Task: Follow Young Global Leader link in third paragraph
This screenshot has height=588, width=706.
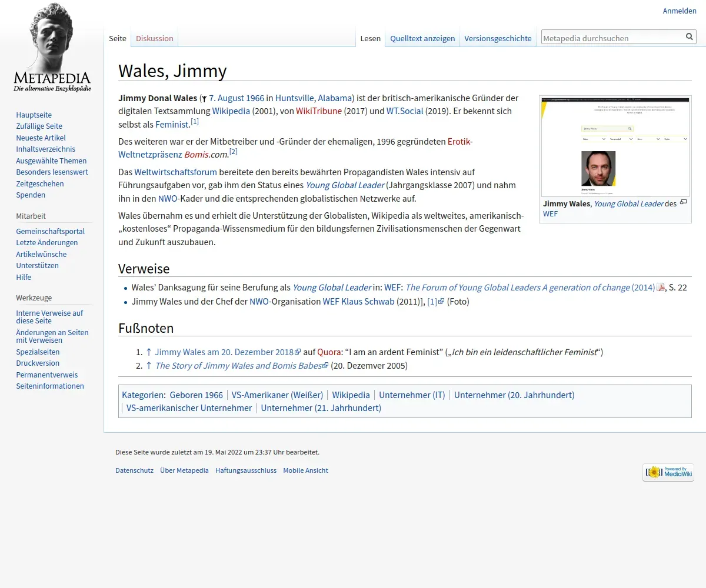Action: 345,185
